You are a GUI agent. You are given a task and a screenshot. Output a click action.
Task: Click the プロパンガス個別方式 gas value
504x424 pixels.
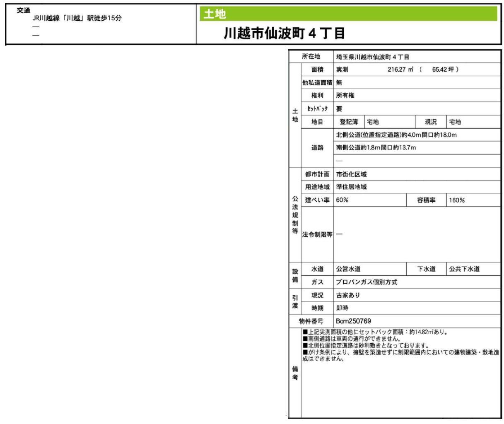pos(367,282)
